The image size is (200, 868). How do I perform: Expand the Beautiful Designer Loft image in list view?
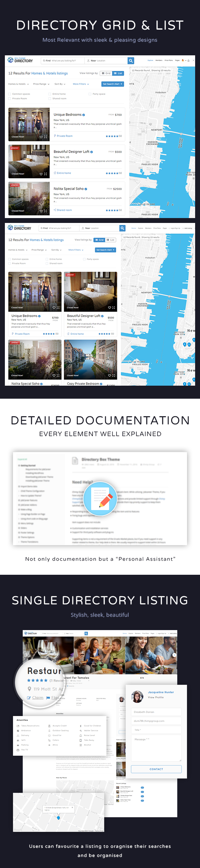(46, 174)
